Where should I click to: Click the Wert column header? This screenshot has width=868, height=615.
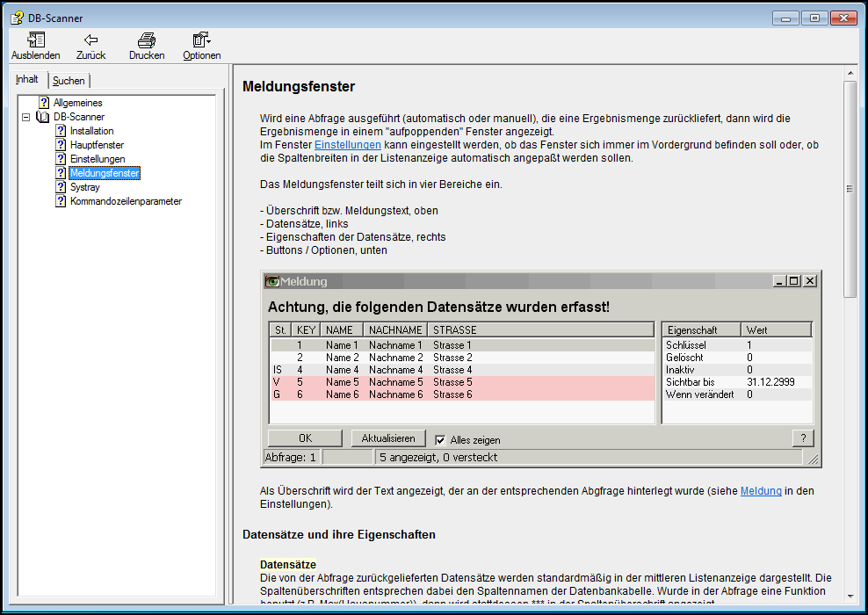coord(777,330)
